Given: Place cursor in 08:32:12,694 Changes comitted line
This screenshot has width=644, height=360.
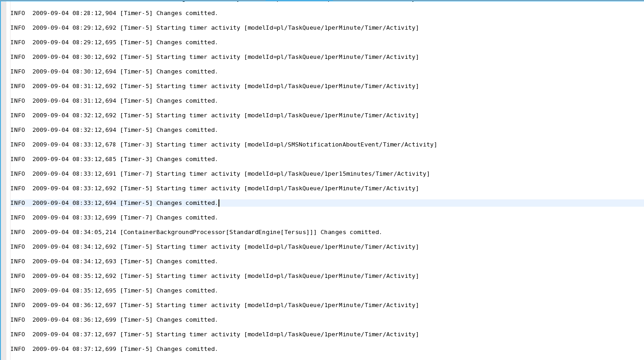Looking at the screenshot, I should tap(114, 130).
